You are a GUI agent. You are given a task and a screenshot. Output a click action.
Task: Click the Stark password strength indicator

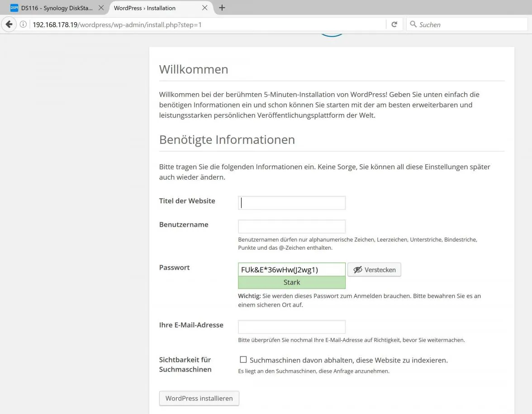coord(292,282)
